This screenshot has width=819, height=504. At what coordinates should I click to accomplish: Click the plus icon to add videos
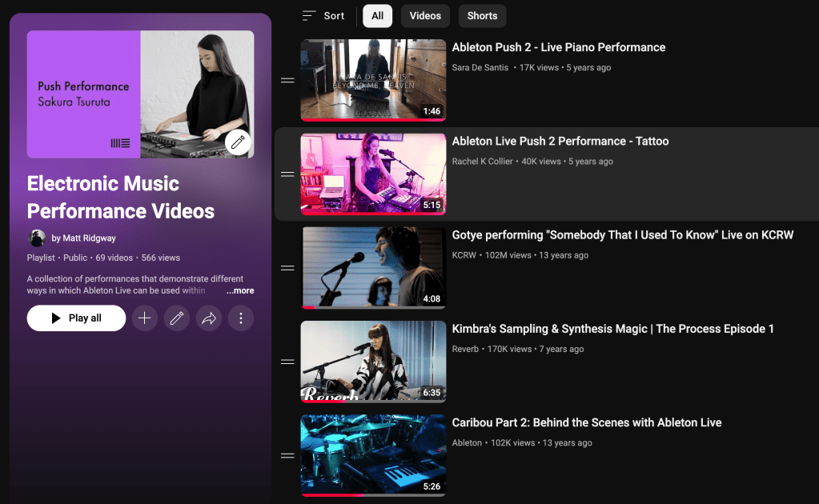tap(144, 318)
